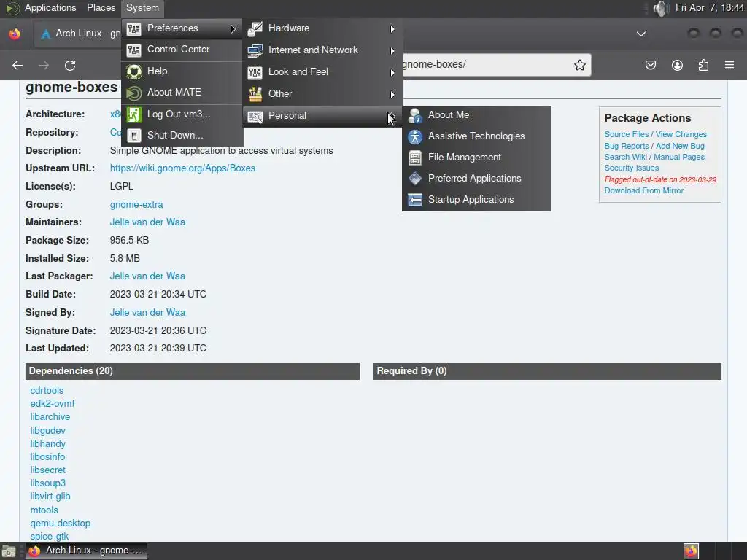Click the Assistive Technologies accessibility icon
The width and height of the screenshot is (747, 560).
[415, 136]
